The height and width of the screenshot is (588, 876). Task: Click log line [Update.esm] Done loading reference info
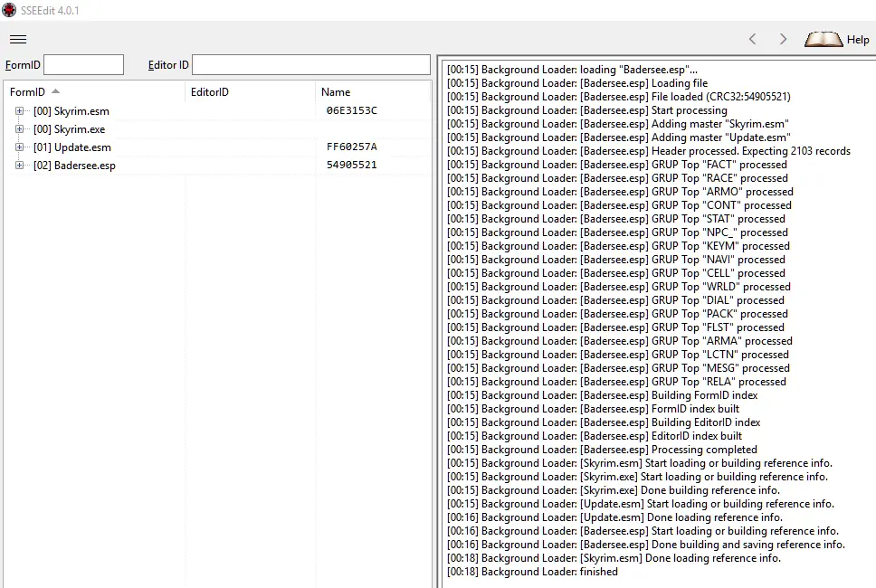click(614, 517)
